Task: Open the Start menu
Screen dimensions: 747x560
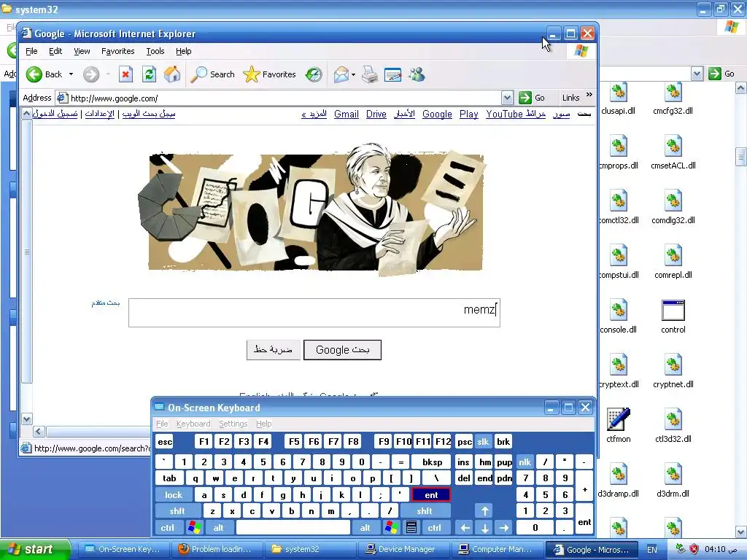Action: tap(34, 549)
